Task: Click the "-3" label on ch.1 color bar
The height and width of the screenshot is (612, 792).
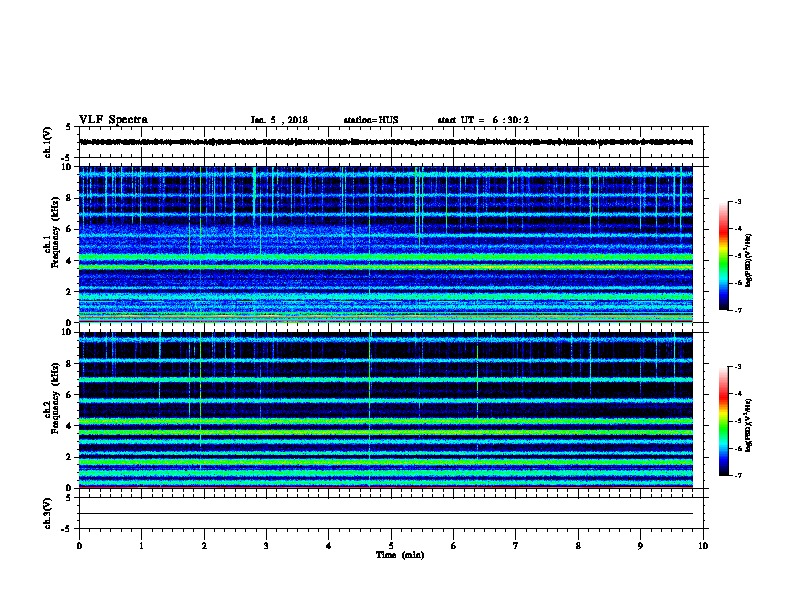Action: tap(737, 202)
